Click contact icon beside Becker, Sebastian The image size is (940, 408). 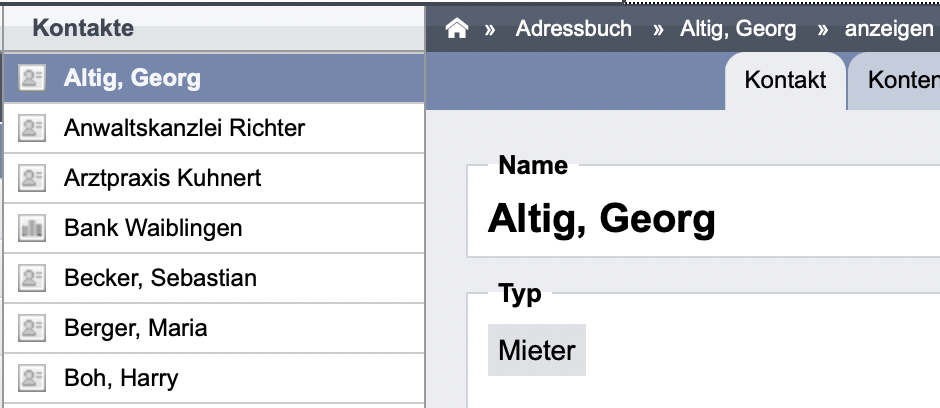[x=32, y=278]
